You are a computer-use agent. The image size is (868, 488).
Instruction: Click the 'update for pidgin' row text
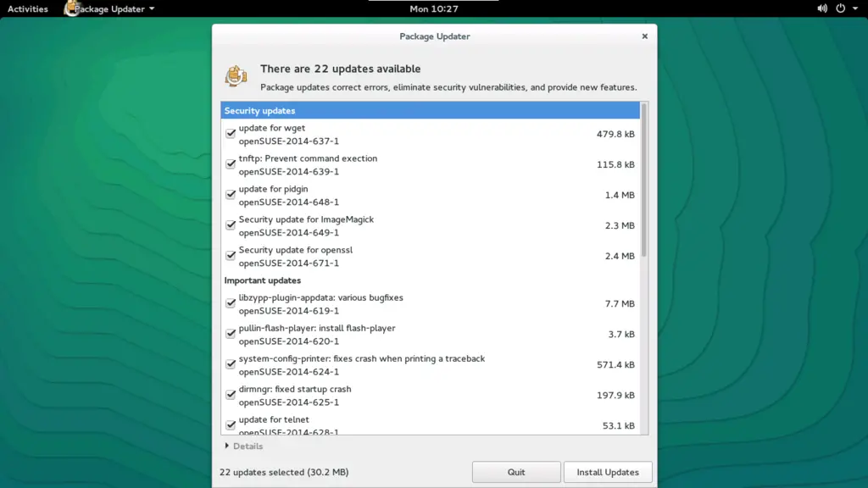pyautogui.click(x=273, y=189)
